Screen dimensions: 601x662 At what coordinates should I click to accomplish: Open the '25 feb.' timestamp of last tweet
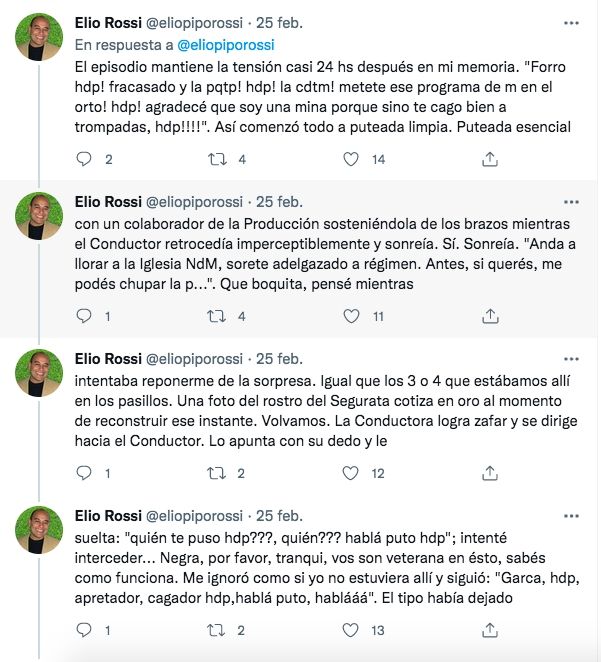[x=281, y=515]
